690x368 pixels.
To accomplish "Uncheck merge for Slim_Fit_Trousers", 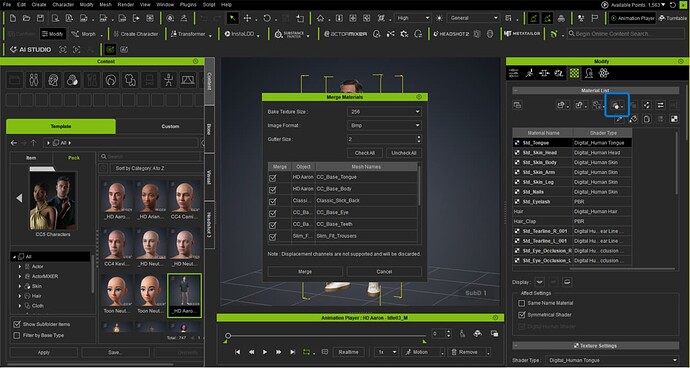I will pos(273,237).
